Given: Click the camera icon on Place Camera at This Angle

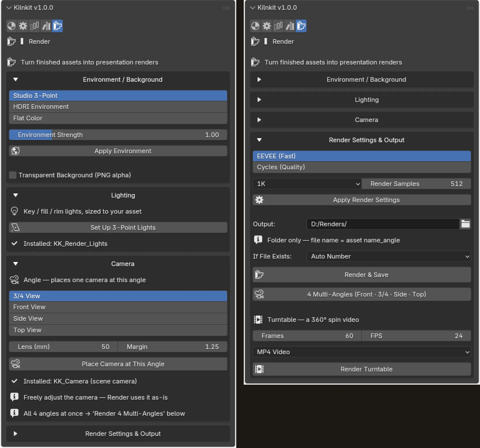Looking at the screenshot, I should pos(16,364).
